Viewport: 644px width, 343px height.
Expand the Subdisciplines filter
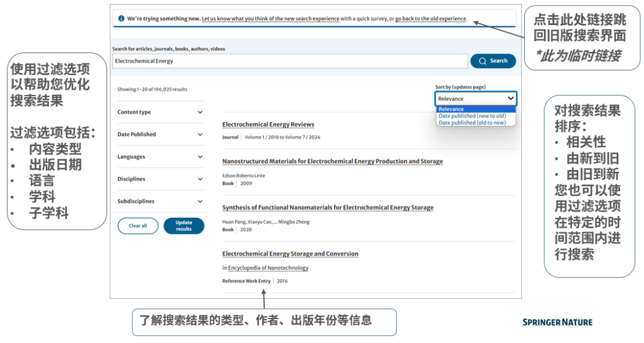pos(160,201)
